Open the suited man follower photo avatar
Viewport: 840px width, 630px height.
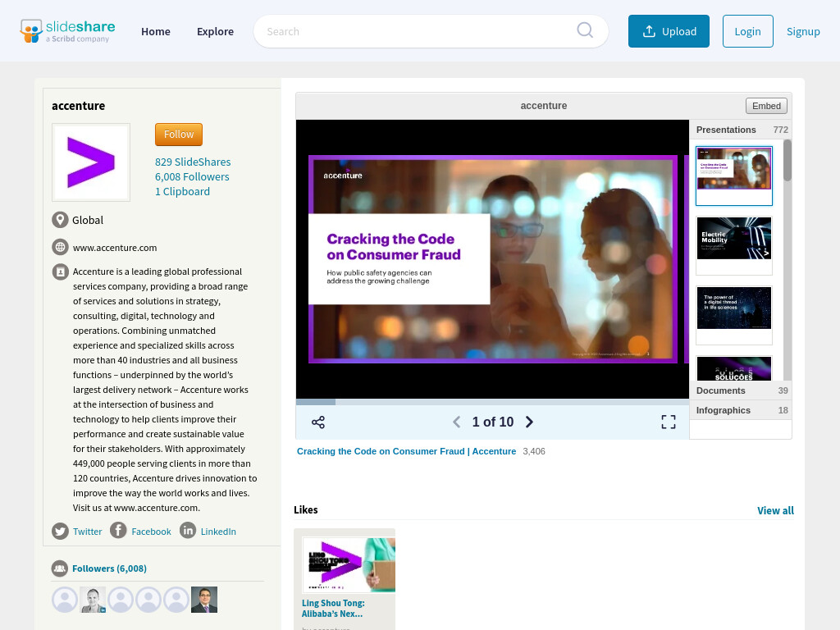(204, 600)
